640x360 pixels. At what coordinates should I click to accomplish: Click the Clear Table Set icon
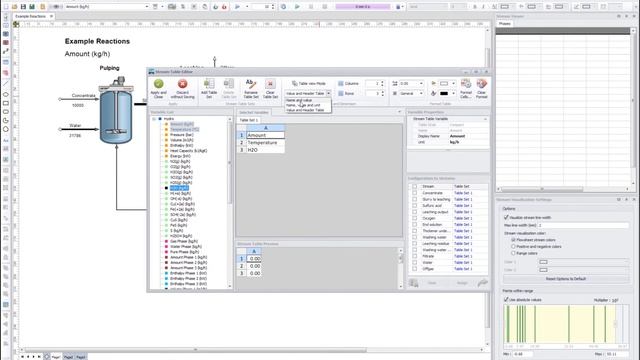pos(270,84)
